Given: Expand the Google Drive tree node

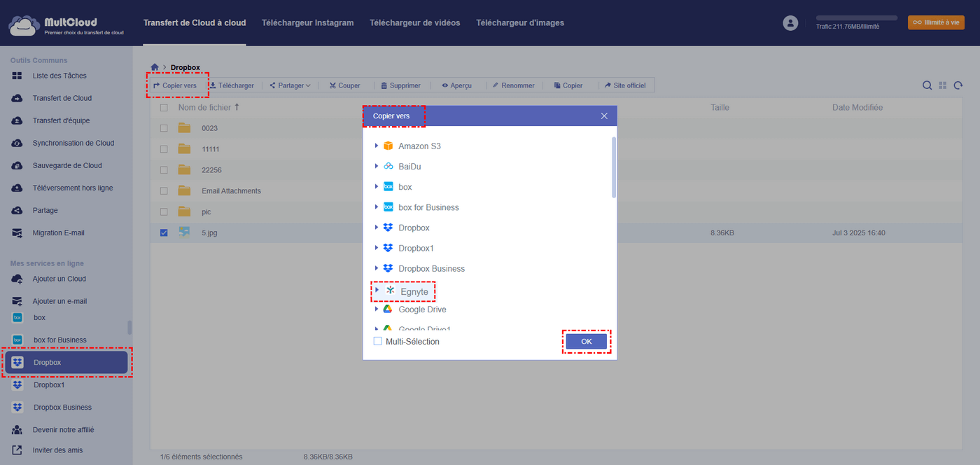Looking at the screenshot, I should coord(377,309).
